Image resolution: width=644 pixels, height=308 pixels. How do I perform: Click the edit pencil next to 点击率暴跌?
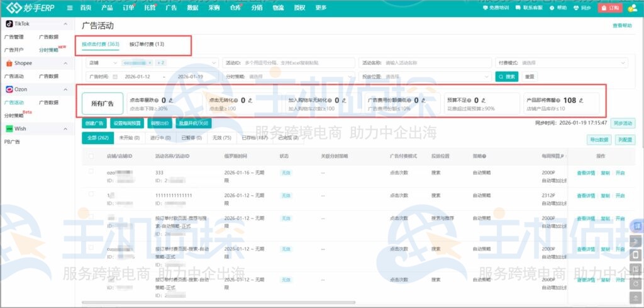coord(170,100)
